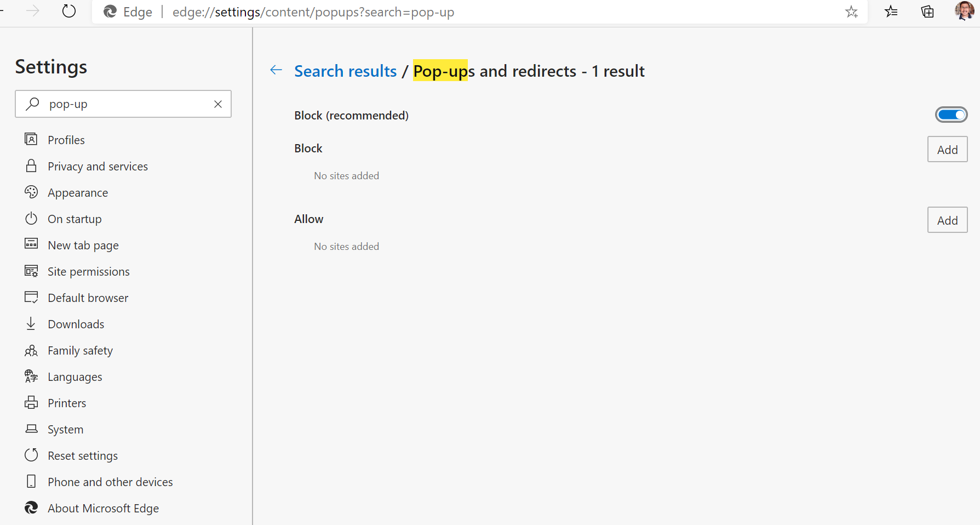Open Privacy and services settings
980x525 pixels.
pyautogui.click(x=98, y=166)
